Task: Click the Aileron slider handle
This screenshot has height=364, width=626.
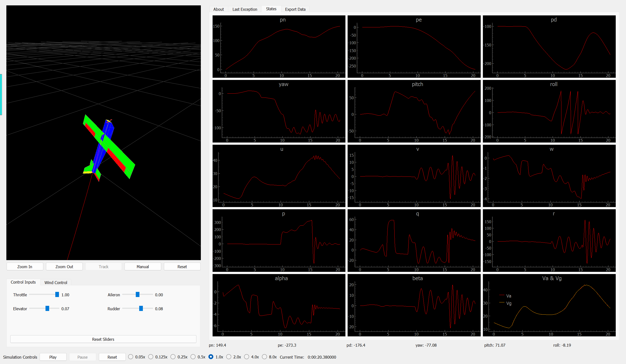Action: [137, 295]
